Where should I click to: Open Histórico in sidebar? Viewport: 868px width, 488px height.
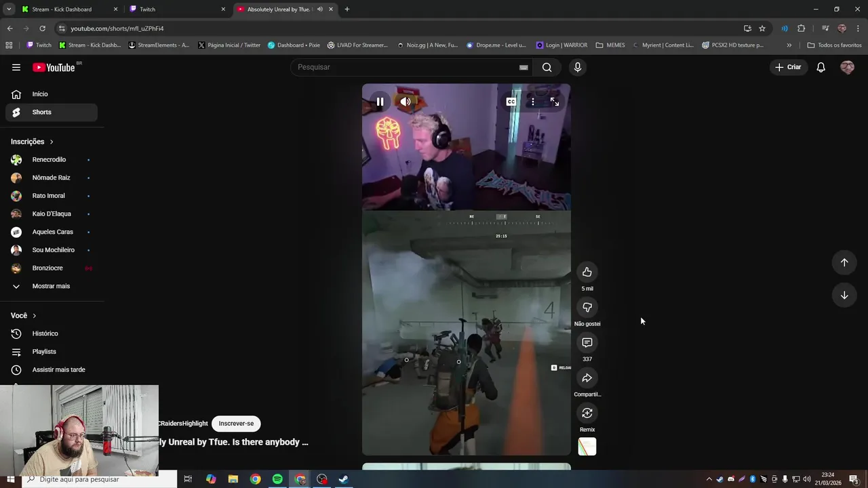[52, 333]
